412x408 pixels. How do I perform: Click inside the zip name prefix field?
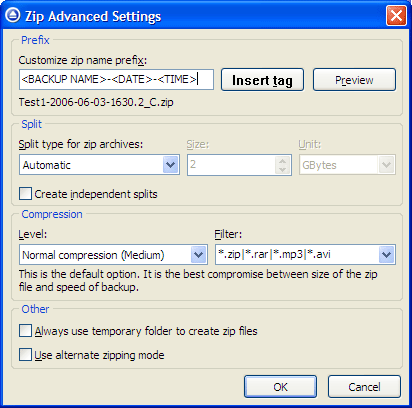pyautogui.click(x=116, y=80)
